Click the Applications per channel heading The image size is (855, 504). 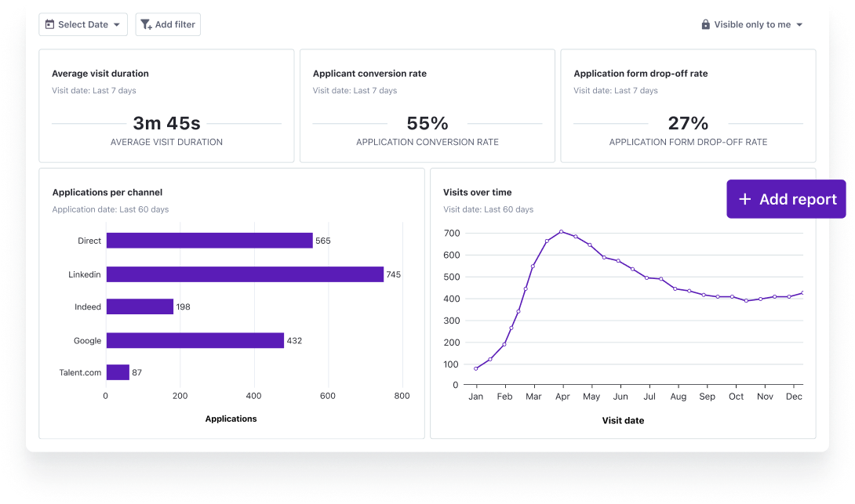click(x=107, y=192)
